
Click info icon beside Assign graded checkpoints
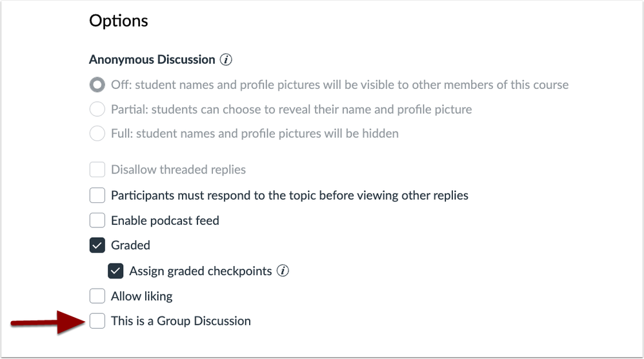283,271
